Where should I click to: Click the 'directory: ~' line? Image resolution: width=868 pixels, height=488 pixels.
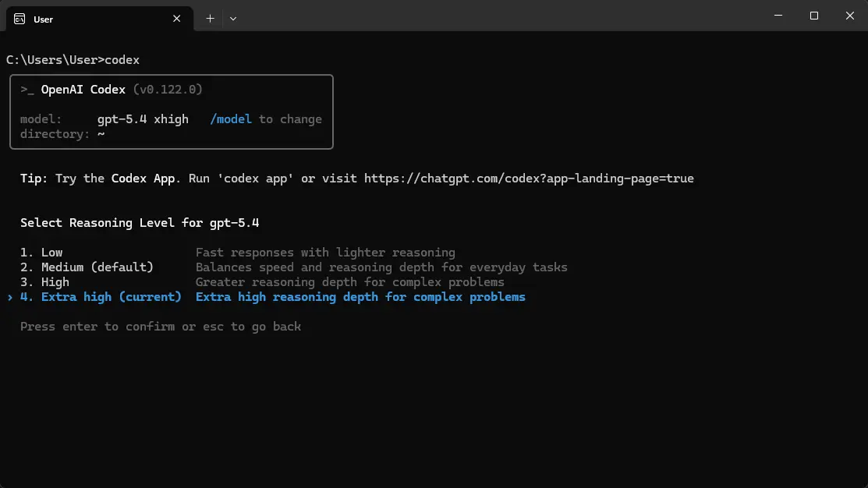[x=62, y=134]
